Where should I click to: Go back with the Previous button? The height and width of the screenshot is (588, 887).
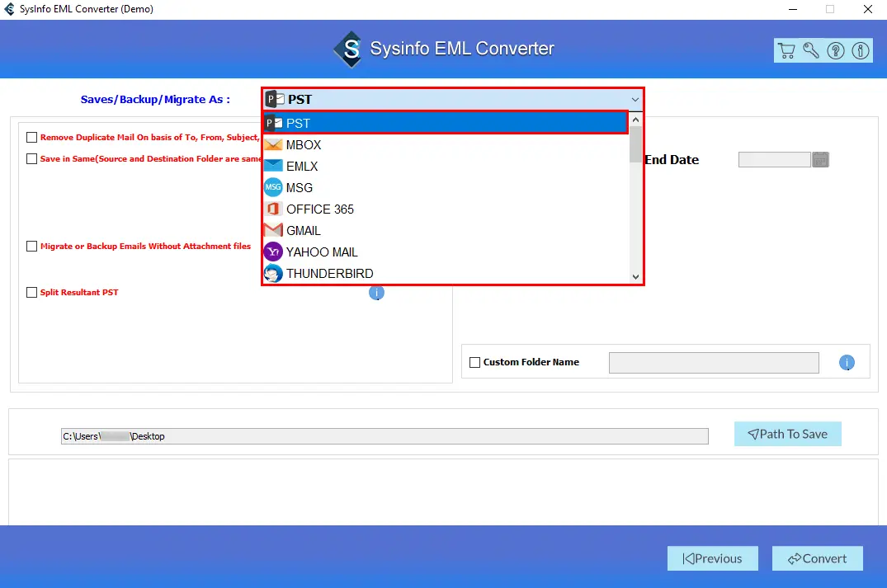click(712, 558)
